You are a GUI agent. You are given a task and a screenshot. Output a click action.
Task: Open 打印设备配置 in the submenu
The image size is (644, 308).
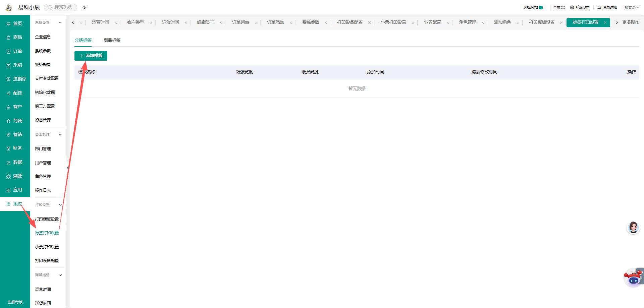pos(47,261)
